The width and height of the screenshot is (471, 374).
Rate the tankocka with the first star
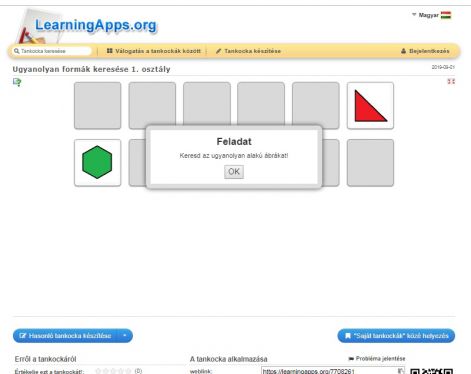98,371
